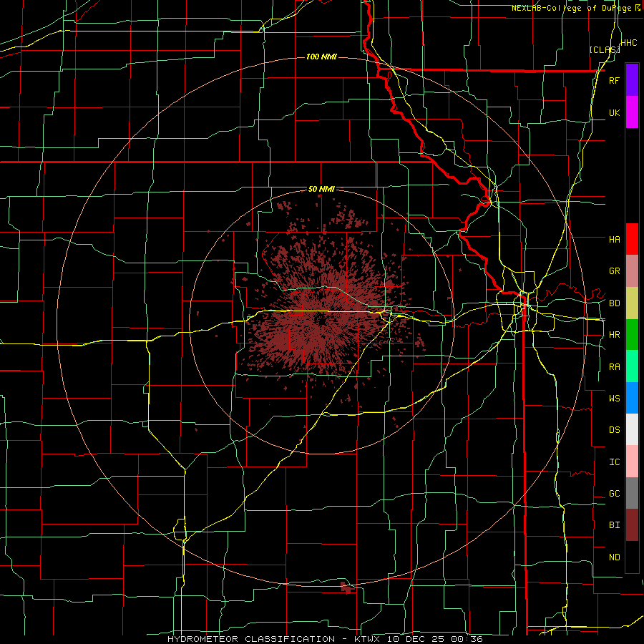The image size is (644, 644).
Task: Click the [CLAS] units label
Action: pyautogui.click(x=605, y=49)
